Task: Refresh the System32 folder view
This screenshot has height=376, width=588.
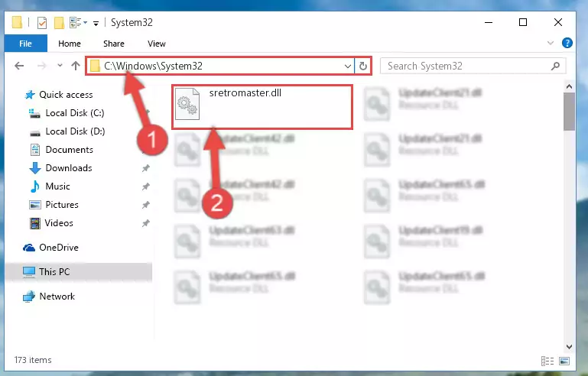Action: tap(362, 66)
